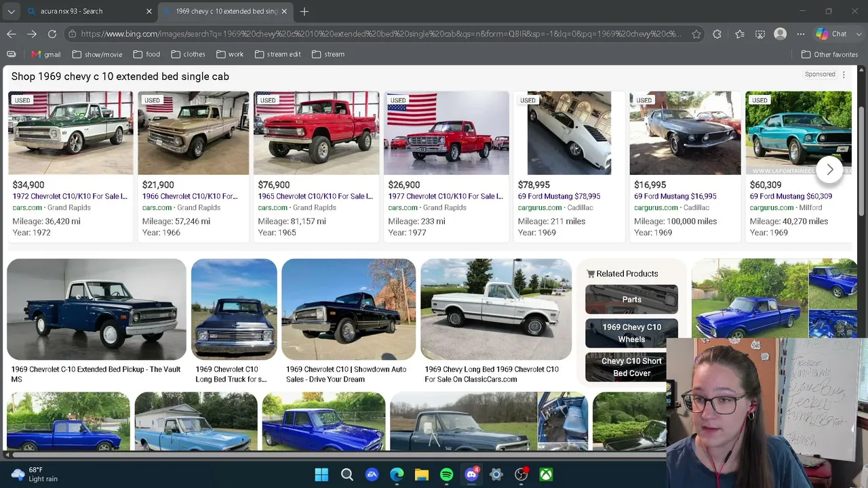
Task: Close the acura nsx 93 tab
Action: [149, 12]
